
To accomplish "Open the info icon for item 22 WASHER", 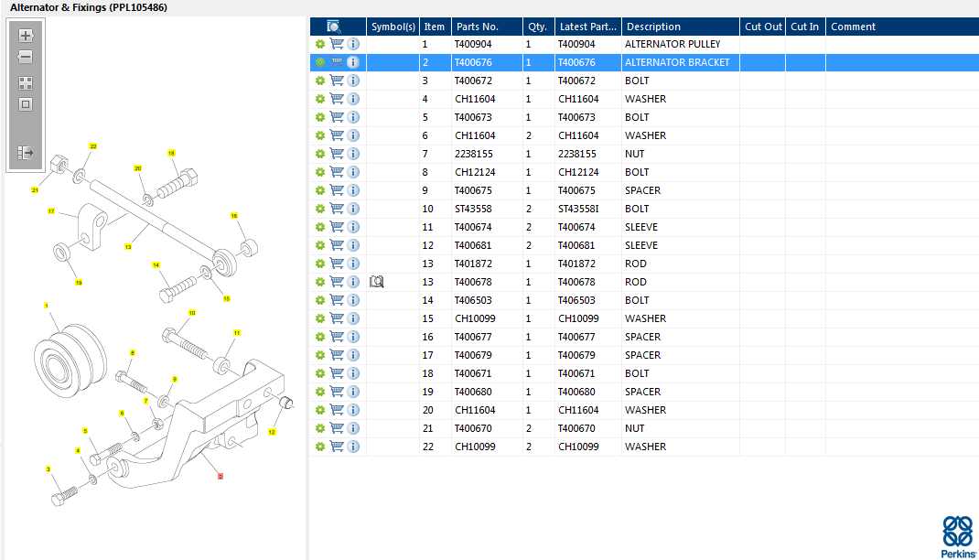I will tap(353, 447).
